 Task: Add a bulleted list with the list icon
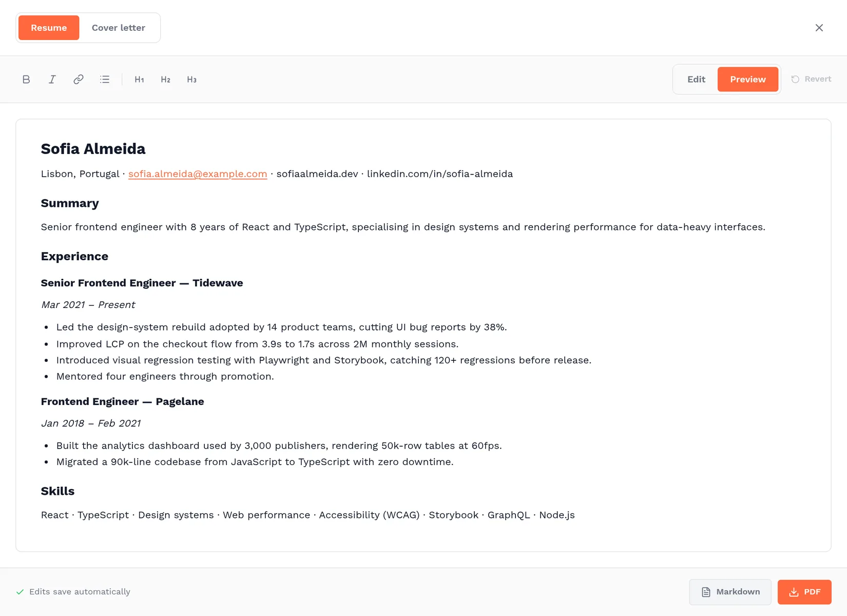point(105,80)
